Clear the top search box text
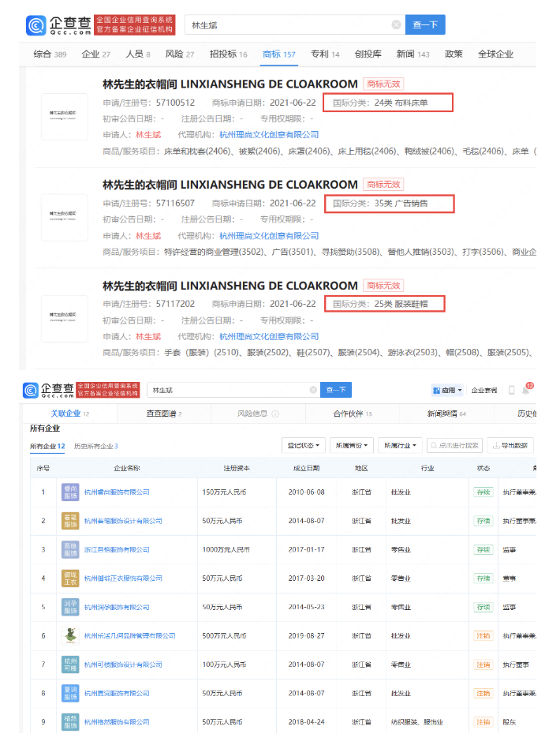Screen dimensions: 560x745 click(x=396, y=24)
